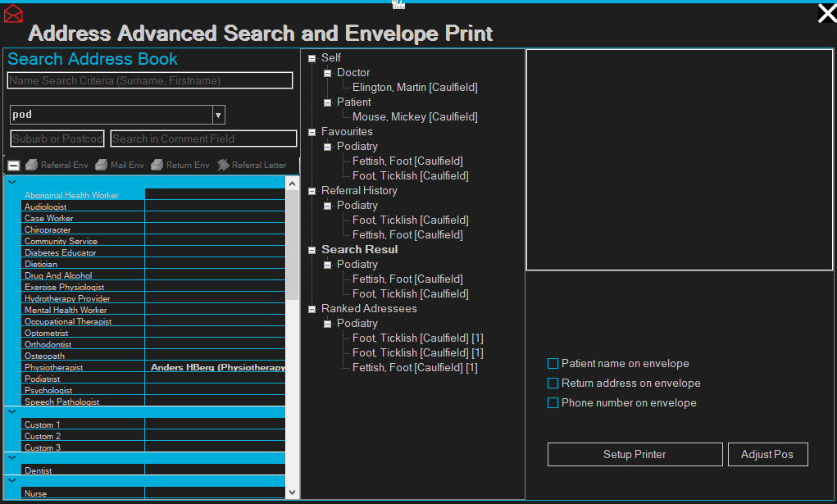Click the collapse-all minus icon in toolbar
The image size is (837, 504).
coord(14,165)
